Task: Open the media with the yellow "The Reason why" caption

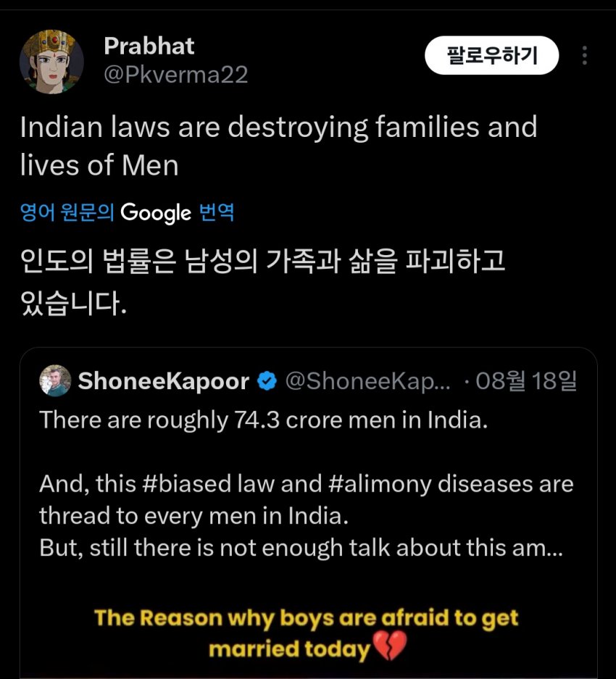Action: (307, 634)
